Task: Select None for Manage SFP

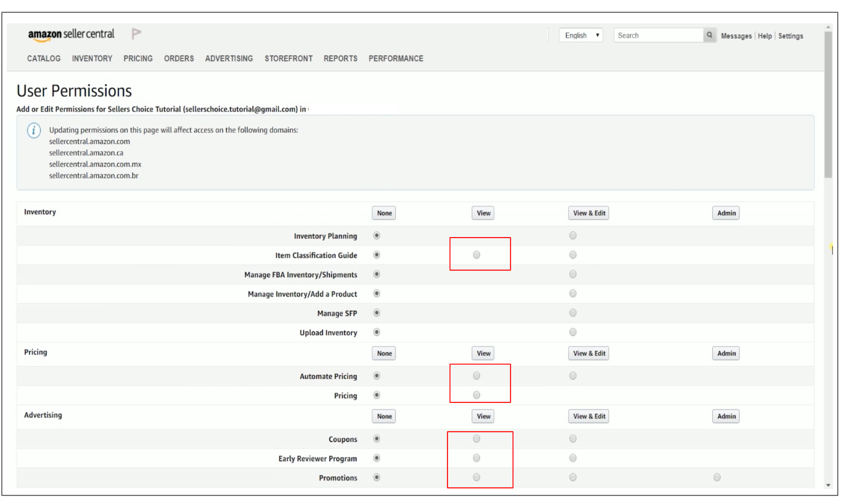Action: tap(377, 313)
